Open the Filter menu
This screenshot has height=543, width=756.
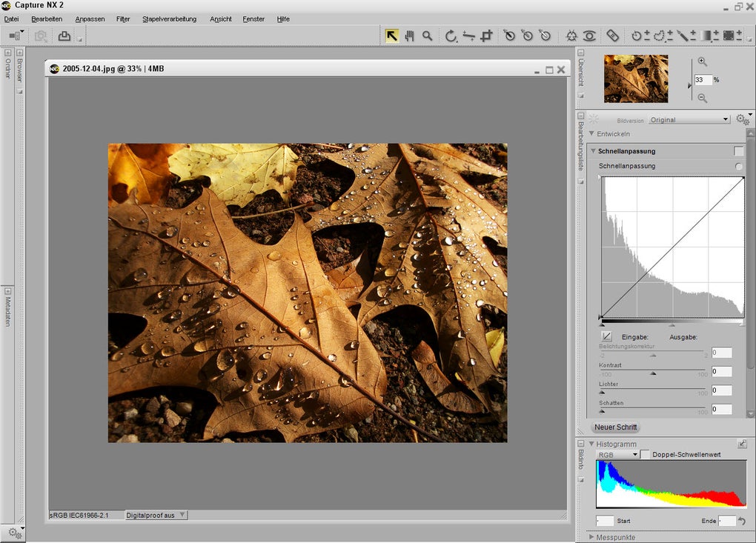pyautogui.click(x=123, y=19)
